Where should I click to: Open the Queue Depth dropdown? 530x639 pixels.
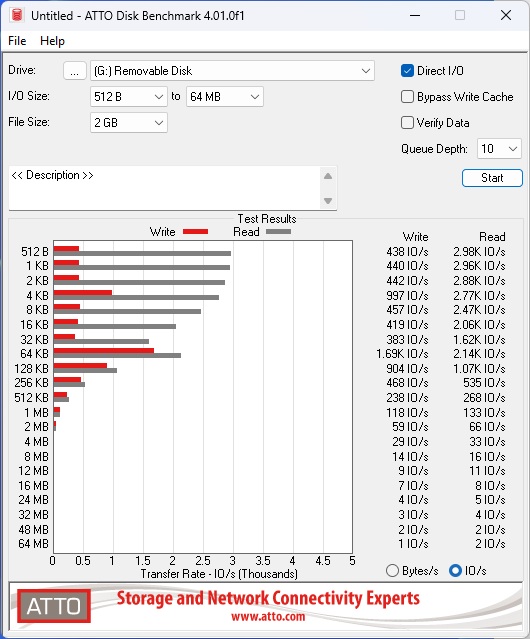pos(499,149)
